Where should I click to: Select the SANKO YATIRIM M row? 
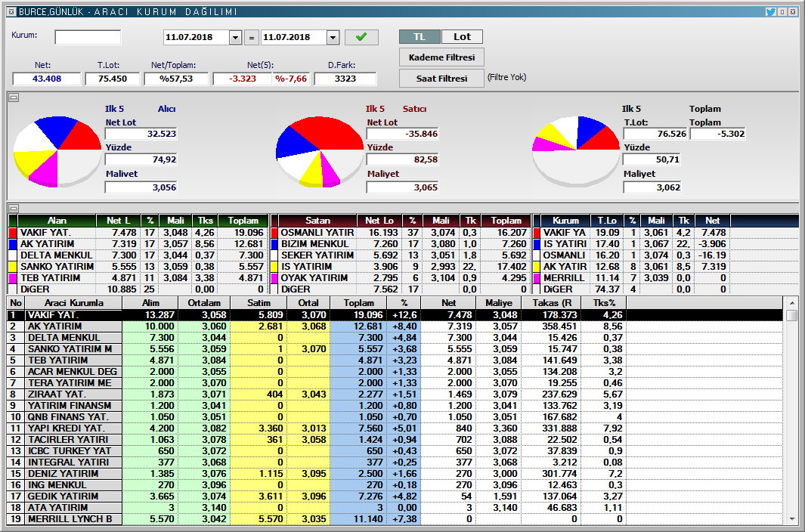click(x=395, y=348)
